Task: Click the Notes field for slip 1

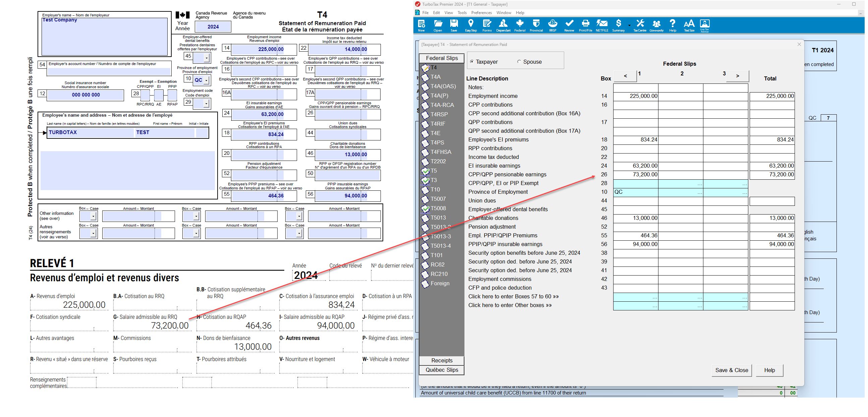Action: coord(636,87)
